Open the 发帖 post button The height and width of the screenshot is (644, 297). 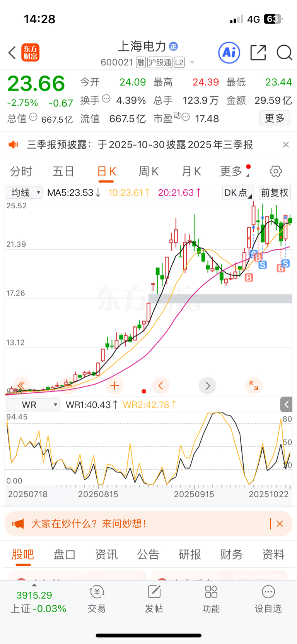pyautogui.click(x=154, y=599)
